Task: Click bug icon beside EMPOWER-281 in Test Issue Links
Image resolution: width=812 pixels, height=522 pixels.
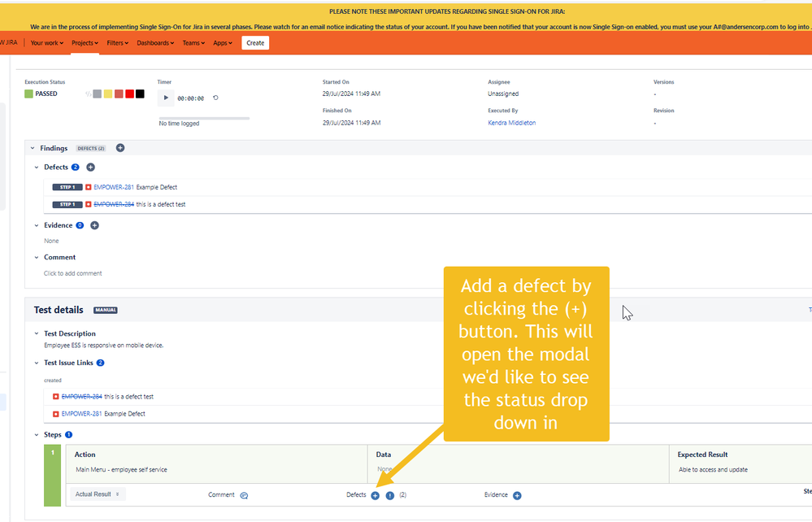Action: click(x=56, y=414)
